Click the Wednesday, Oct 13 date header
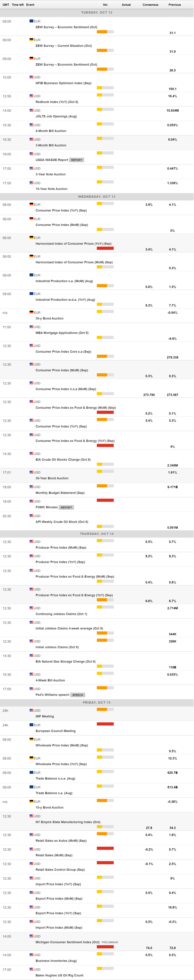 coord(97,197)
